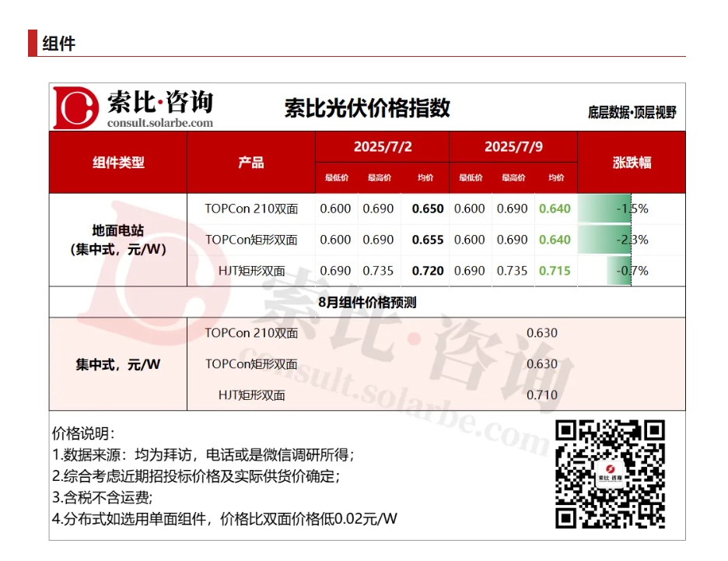Screen dimensions: 728x561
Task: Click the red Solarbe Consulting logo icon
Action: [x=75, y=107]
